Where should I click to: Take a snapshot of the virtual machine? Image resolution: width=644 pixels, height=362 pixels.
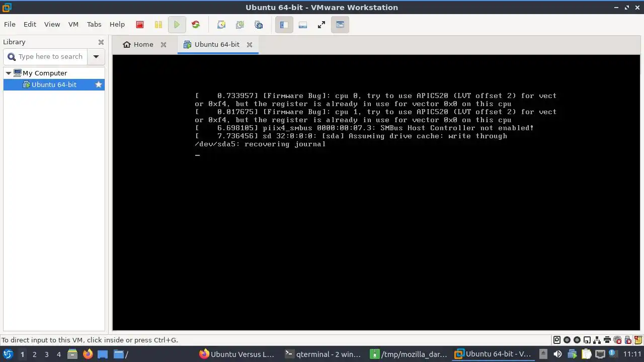[221, 25]
